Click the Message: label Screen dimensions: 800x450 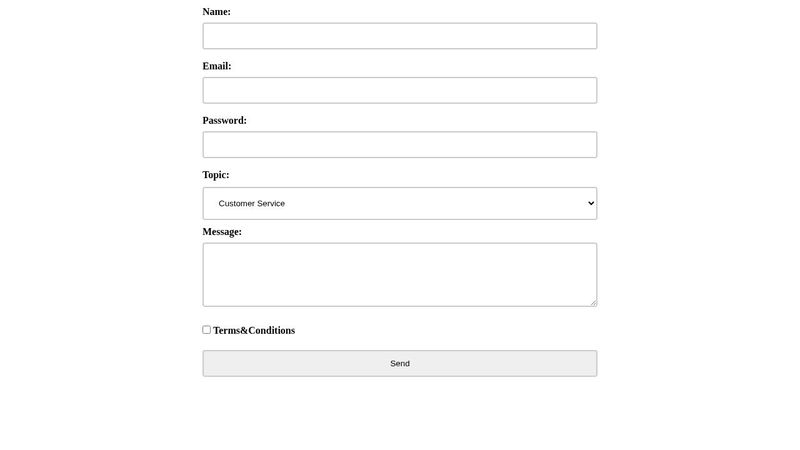click(222, 232)
